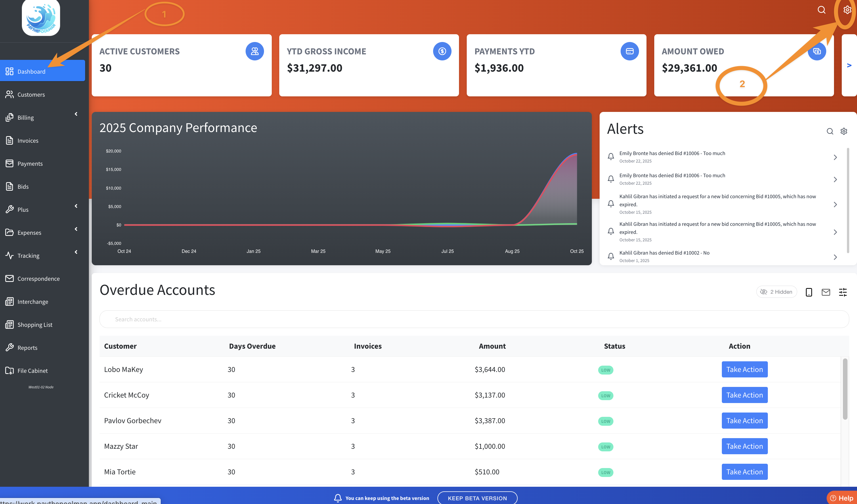The image size is (857, 504).
Task: Expand the Tracking sidebar submenu
Action: 76,252
